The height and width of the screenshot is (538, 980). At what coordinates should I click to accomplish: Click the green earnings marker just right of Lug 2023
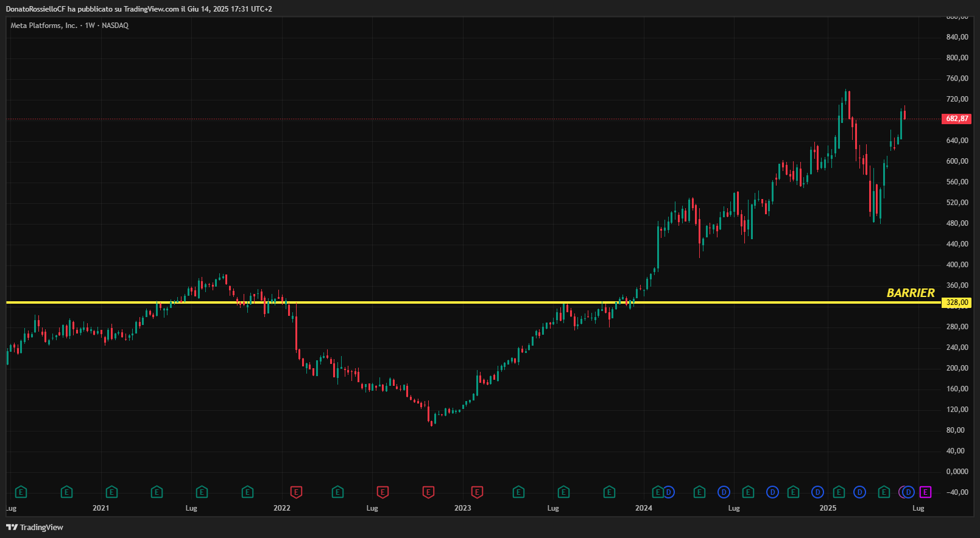pyautogui.click(x=563, y=492)
